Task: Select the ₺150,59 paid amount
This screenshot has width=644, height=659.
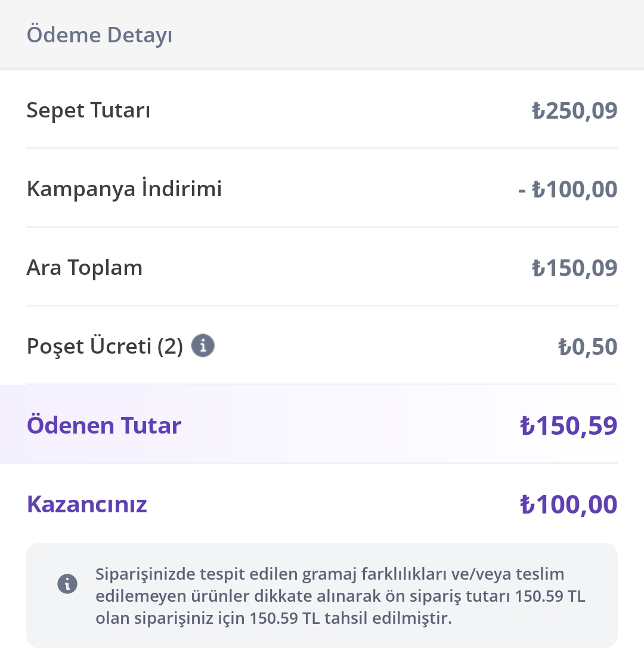Action: click(x=569, y=425)
